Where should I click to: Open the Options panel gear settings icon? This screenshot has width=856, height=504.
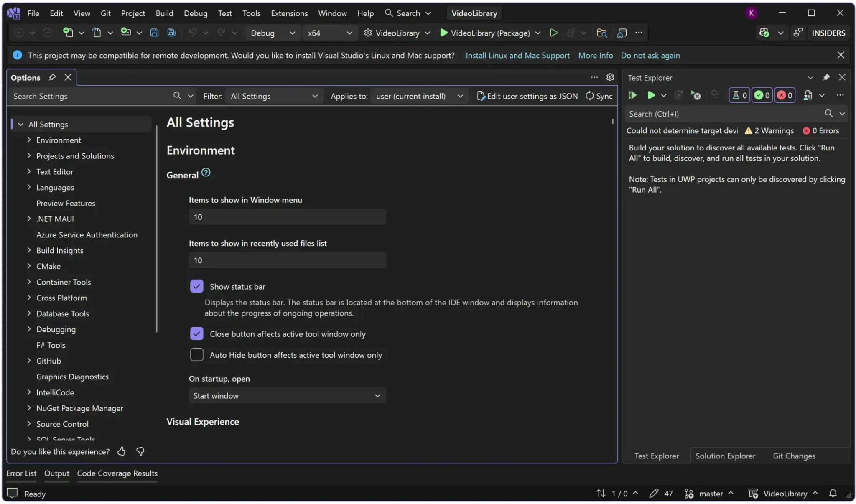tap(610, 77)
